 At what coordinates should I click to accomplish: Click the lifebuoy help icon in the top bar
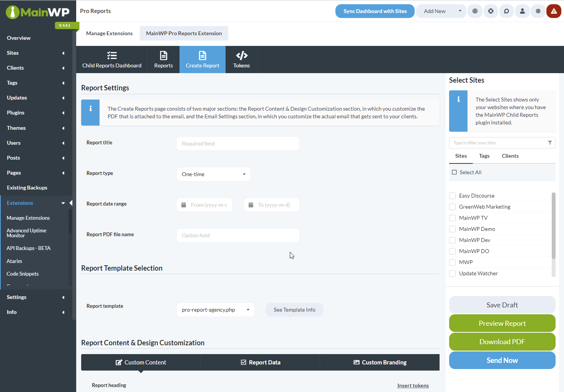[x=491, y=11]
